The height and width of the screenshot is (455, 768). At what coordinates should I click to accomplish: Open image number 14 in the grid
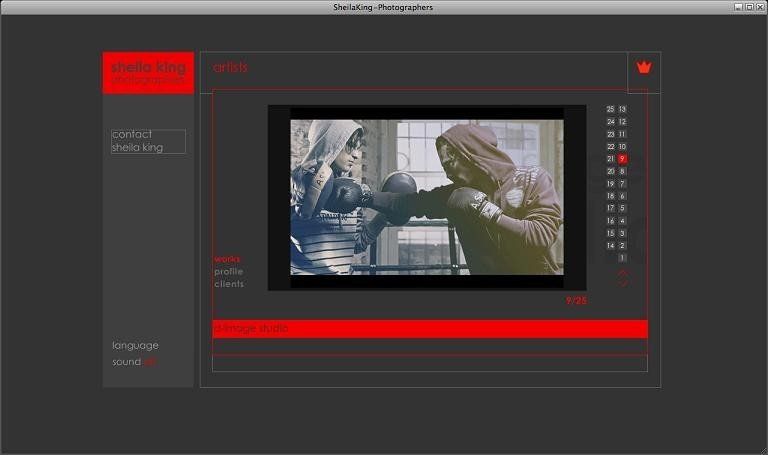[610, 246]
